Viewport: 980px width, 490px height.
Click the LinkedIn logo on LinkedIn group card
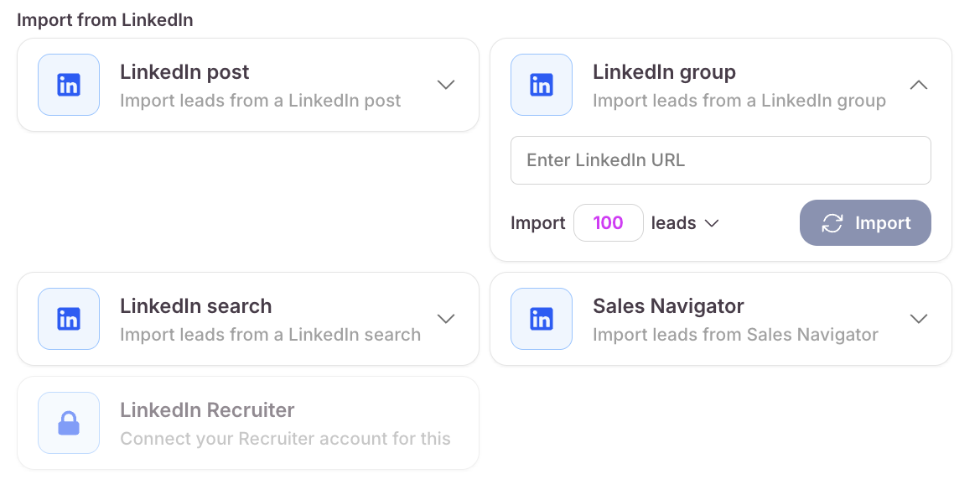[x=542, y=85]
